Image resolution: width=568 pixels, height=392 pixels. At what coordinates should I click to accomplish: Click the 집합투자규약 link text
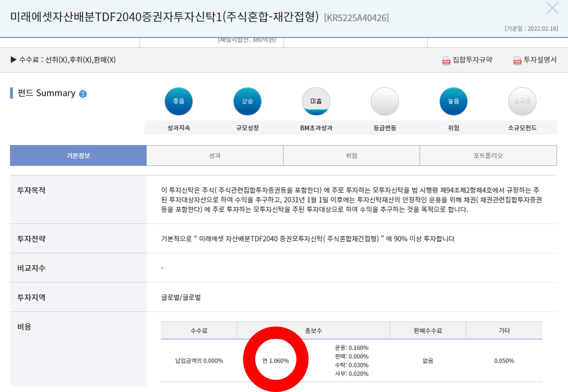tap(472, 60)
